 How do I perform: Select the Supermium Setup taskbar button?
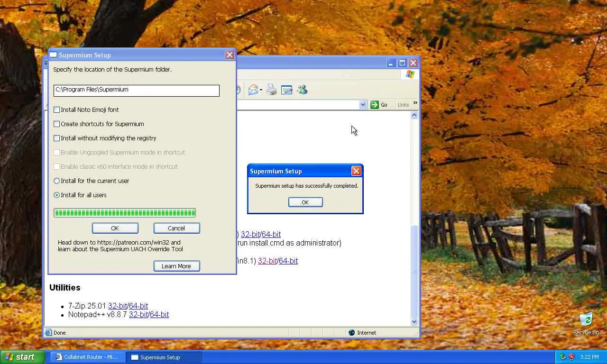click(x=165, y=357)
